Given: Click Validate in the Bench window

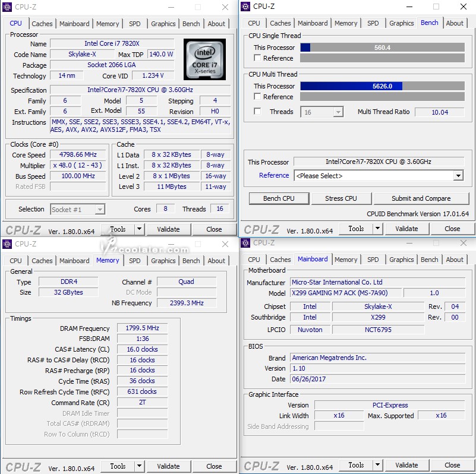Looking at the screenshot, I should (407, 229).
